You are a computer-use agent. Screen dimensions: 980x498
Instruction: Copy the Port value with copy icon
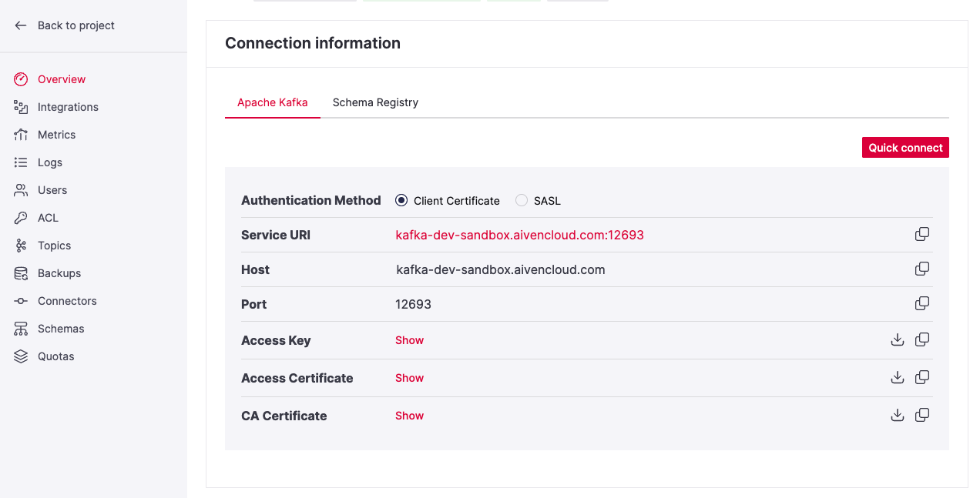tap(922, 303)
